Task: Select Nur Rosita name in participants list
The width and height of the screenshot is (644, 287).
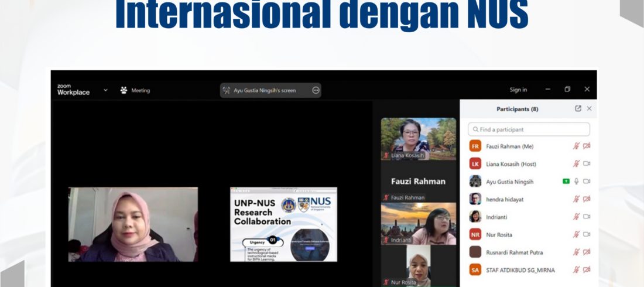Action: point(499,235)
